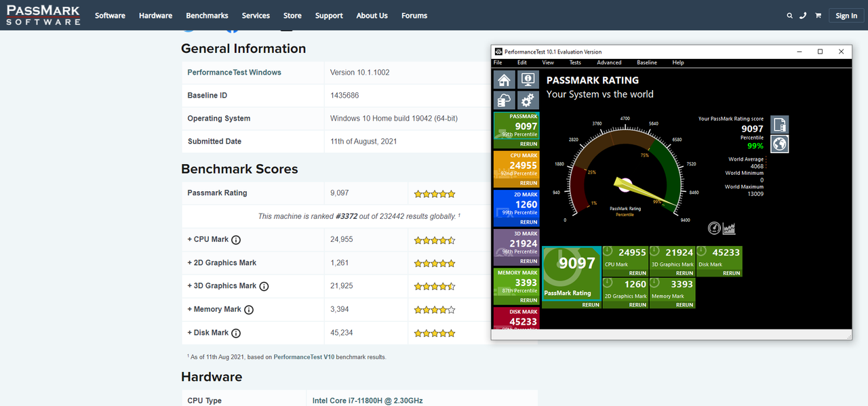
Task: Click the report document icon beside rating score
Action: (780, 125)
